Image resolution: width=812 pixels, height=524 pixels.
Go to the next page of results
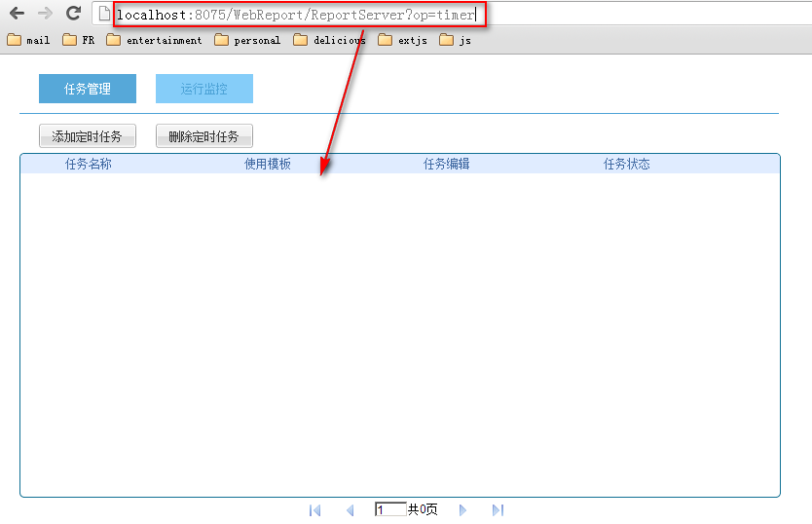[462, 510]
